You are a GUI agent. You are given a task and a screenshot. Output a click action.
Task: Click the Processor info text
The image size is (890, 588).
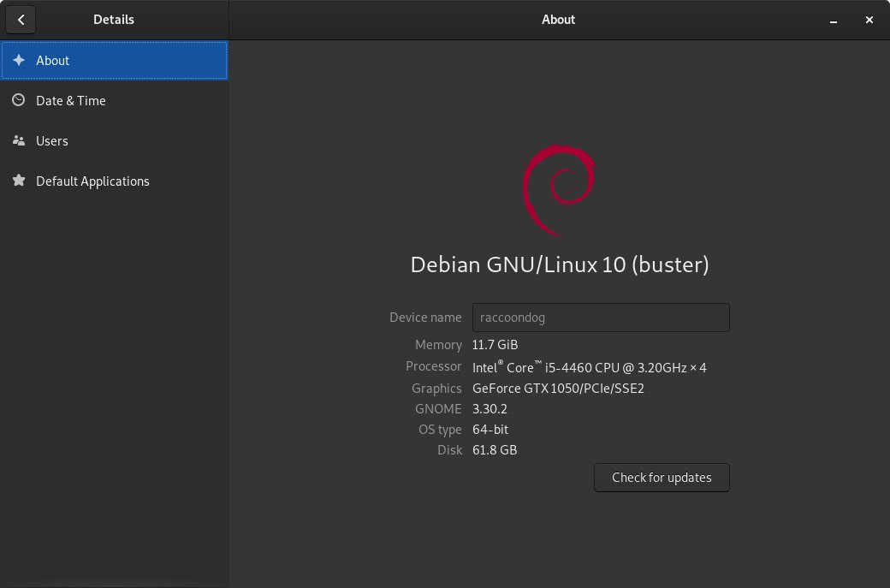(x=589, y=366)
